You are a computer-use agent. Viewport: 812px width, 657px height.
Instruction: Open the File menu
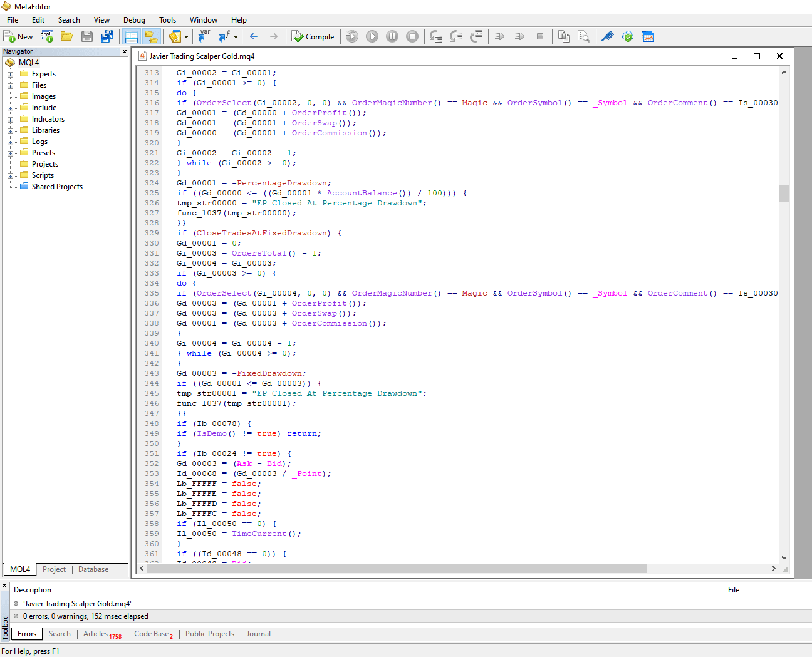point(13,20)
